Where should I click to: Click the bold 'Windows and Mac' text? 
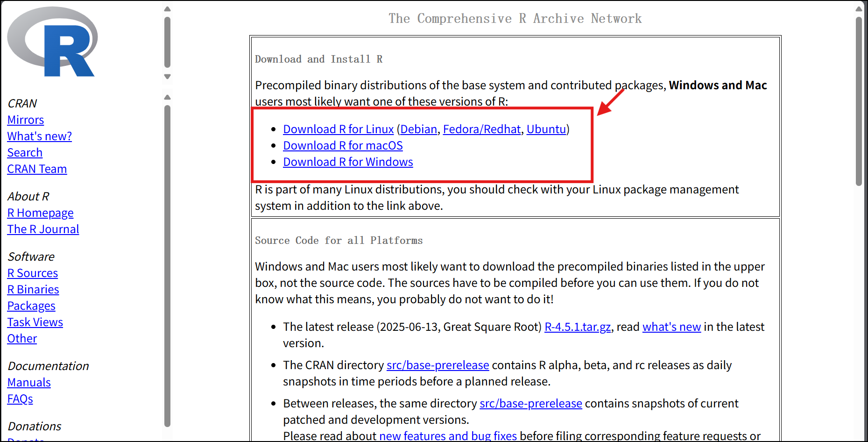point(718,86)
